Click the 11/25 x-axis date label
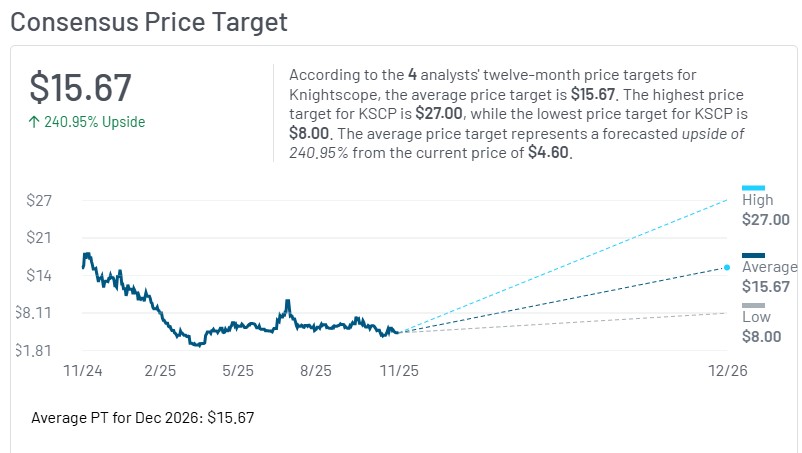The width and height of the screenshot is (802, 453). click(399, 370)
